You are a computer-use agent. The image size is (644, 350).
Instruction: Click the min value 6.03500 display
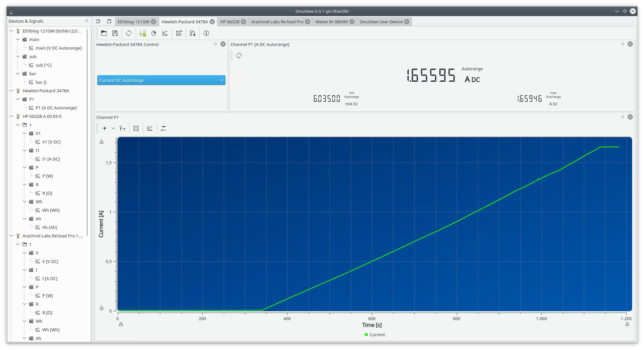tap(327, 98)
